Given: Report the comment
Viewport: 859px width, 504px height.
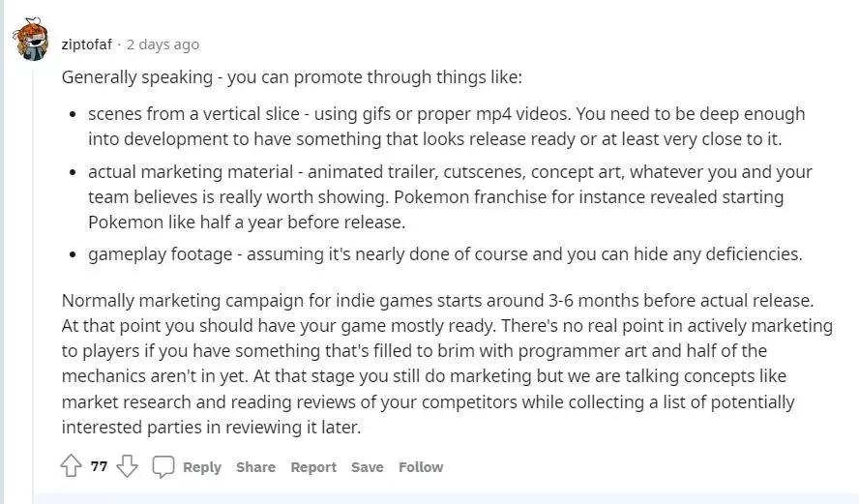Looking at the screenshot, I should 313,467.
